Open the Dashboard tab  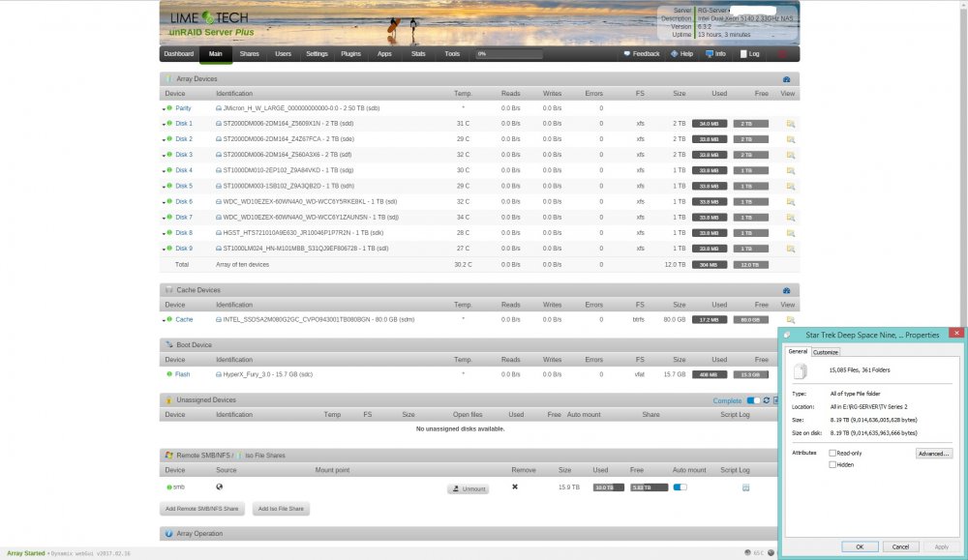point(178,53)
